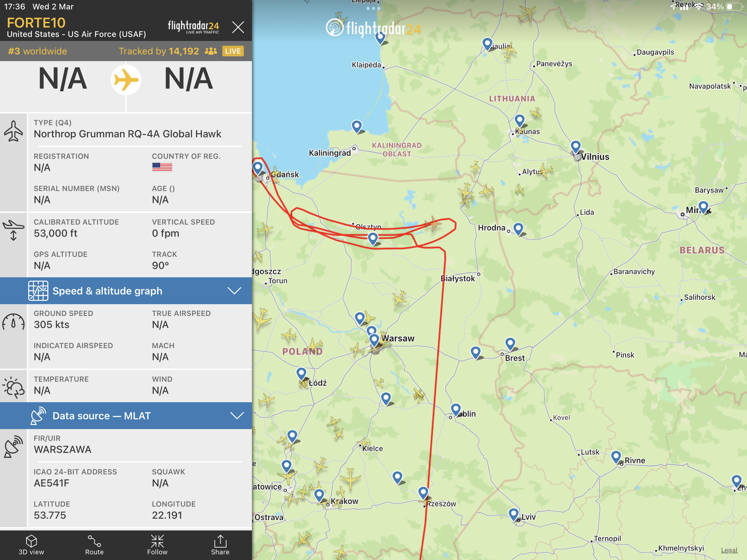
Task: Tap the airport pin south of Olsztyn
Action: pyautogui.click(x=373, y=239)
